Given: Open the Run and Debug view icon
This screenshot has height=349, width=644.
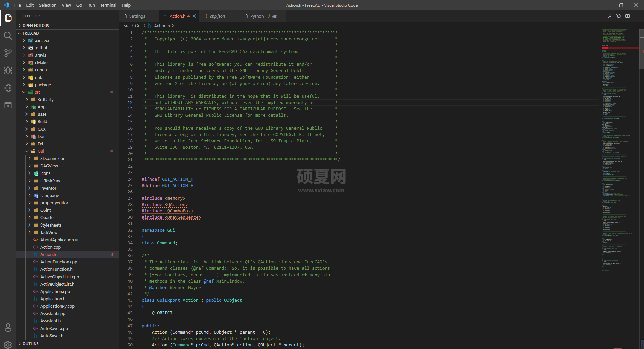Looking at the screenshot, I should (x=8, y=70).
